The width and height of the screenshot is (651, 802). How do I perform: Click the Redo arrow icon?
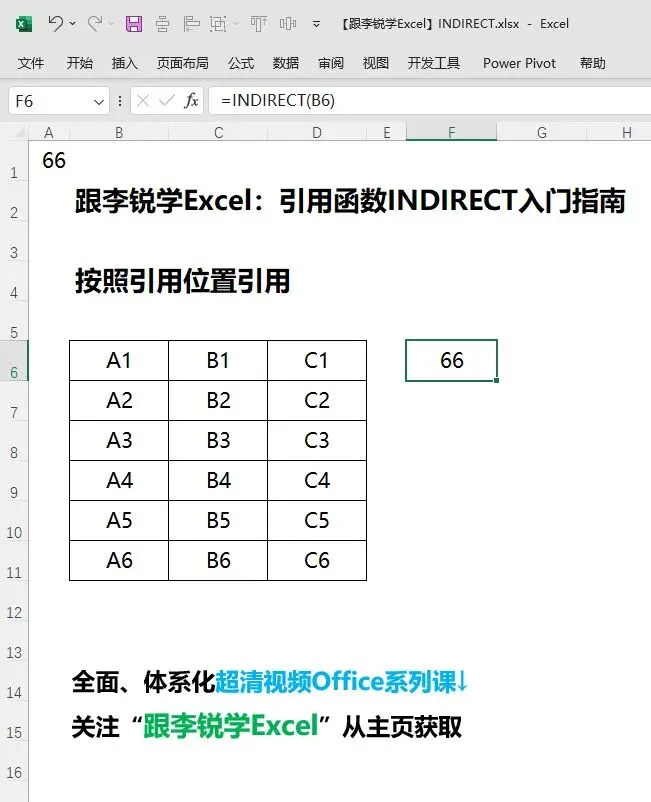point(95,24)
